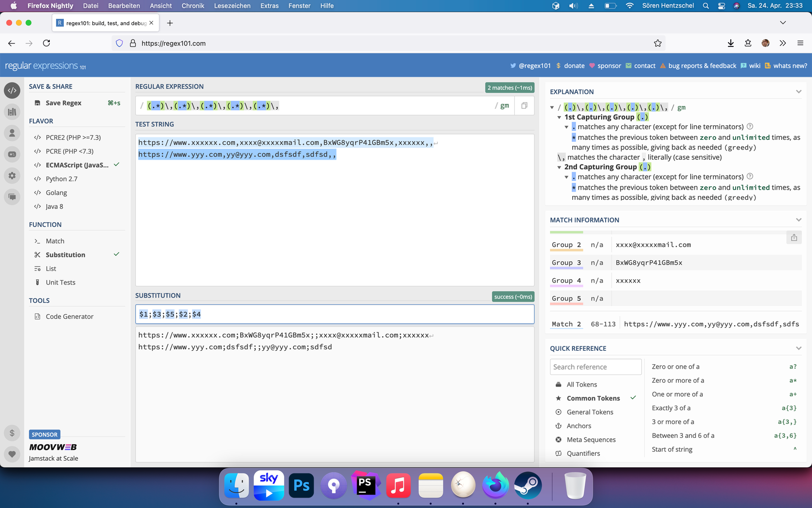
Task: Open the bug reports & feedback link
Action: pyautogui.click(x=702, y=66)
